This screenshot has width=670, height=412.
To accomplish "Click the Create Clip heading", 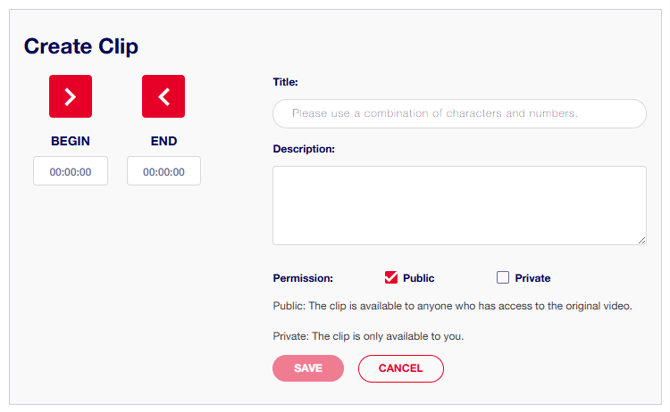I will click(x=81, y=46).
